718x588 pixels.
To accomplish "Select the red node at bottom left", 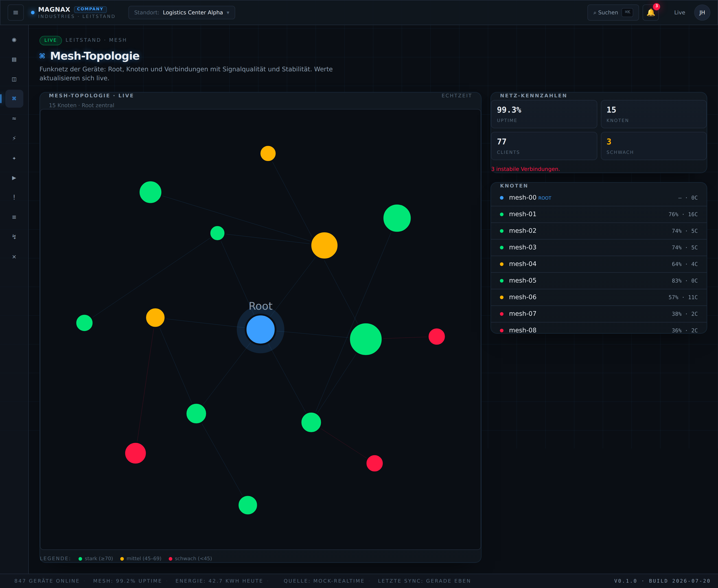I will (x=136, y=453).
